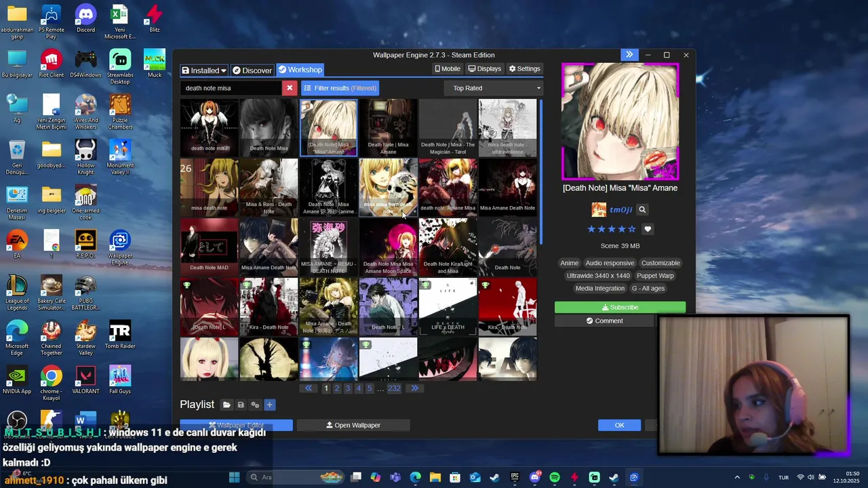Open Tomb Raider desktop icon

[x=120, y=335]
